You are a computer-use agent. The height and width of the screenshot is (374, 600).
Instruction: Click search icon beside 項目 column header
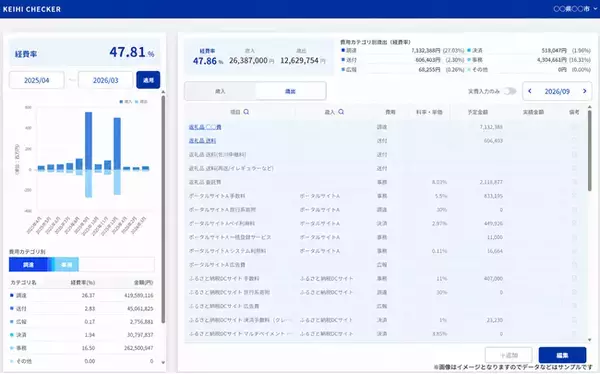click(246, 112)
